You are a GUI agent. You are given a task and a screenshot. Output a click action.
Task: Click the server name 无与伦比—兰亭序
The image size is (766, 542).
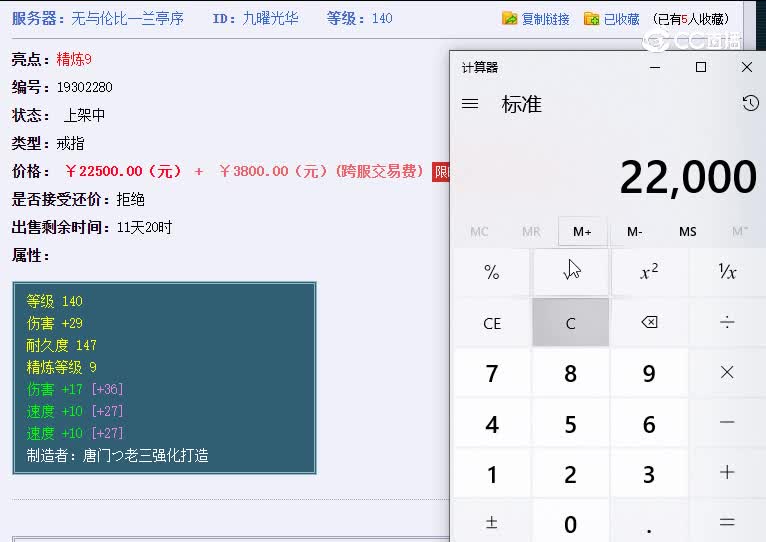point(128,19)
